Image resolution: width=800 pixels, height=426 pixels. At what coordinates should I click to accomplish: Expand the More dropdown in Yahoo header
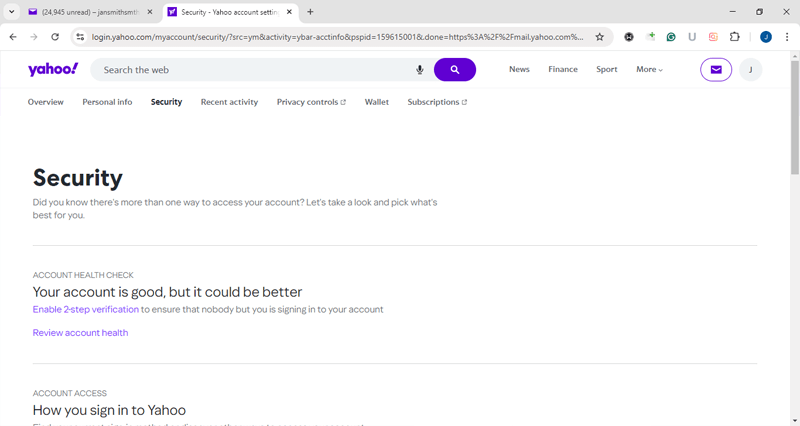[x=649, y=70]
